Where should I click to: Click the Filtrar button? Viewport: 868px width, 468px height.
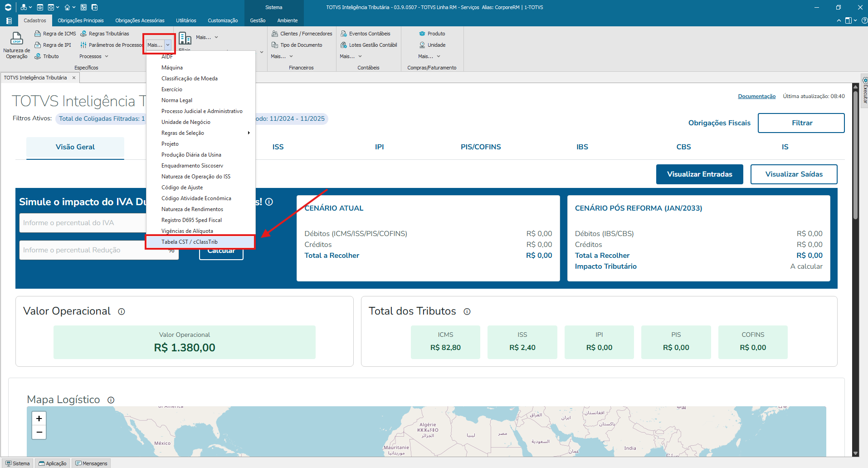tap(801, 123)
